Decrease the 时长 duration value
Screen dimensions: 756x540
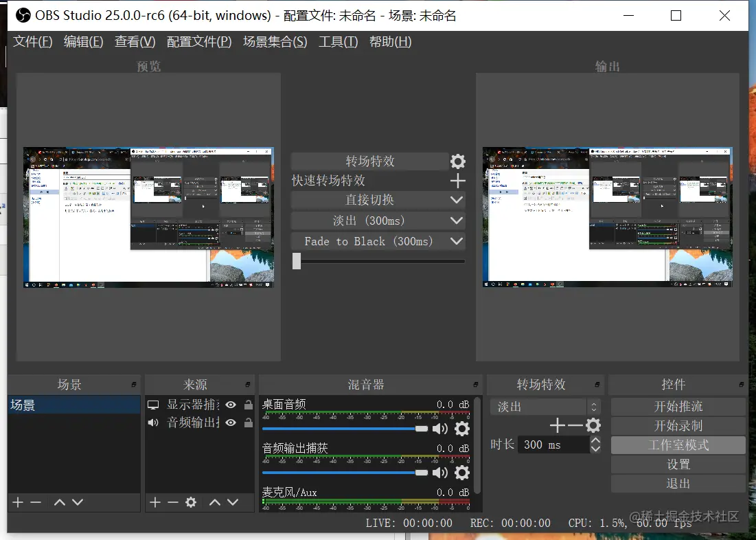coord(595,449)
